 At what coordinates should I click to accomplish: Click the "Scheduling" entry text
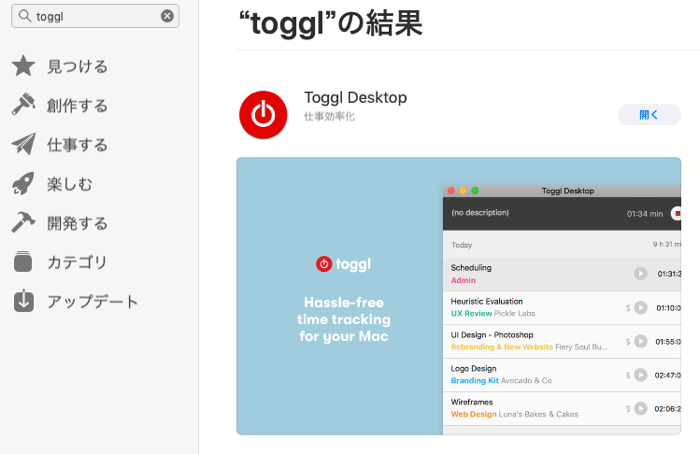[x=471, y=268]
